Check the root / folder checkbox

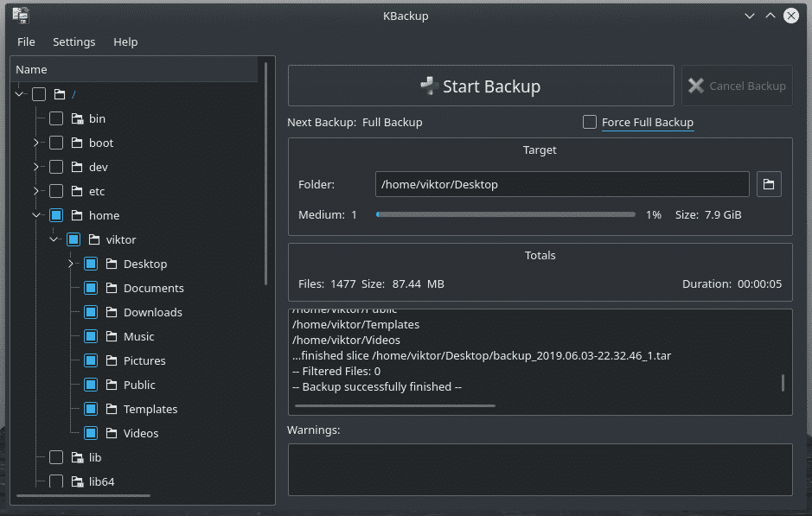39,94
